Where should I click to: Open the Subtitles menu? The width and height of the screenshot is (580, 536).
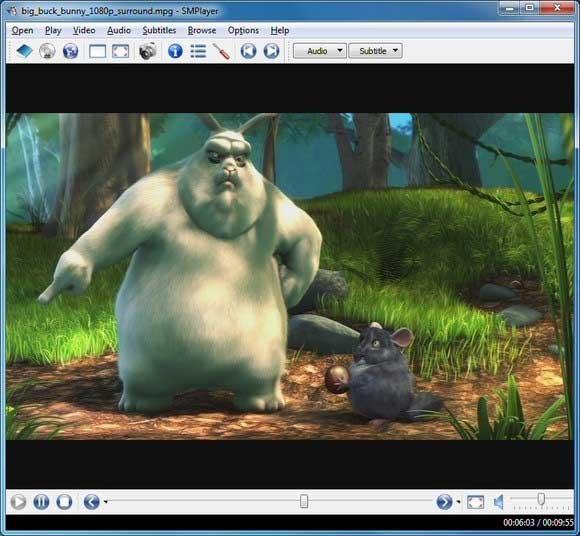point(159,30)
